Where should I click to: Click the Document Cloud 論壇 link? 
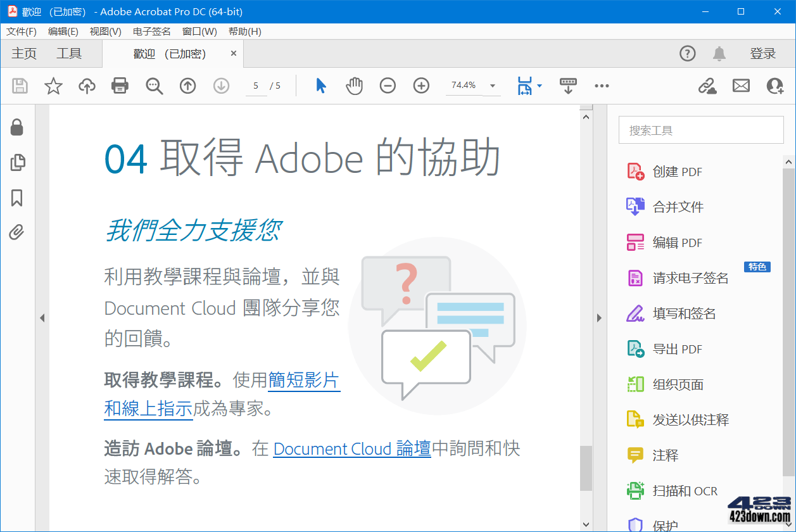[351, 448]
